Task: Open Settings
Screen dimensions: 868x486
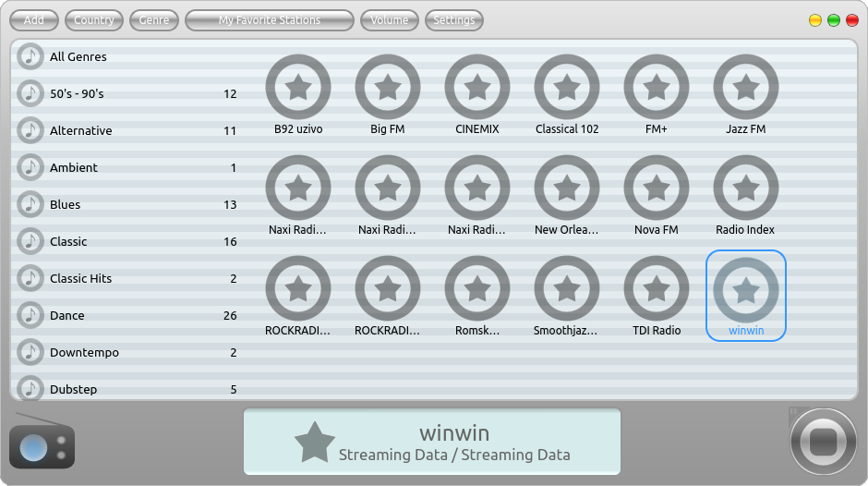Action: pyautogui.click(x=454, y=20)
